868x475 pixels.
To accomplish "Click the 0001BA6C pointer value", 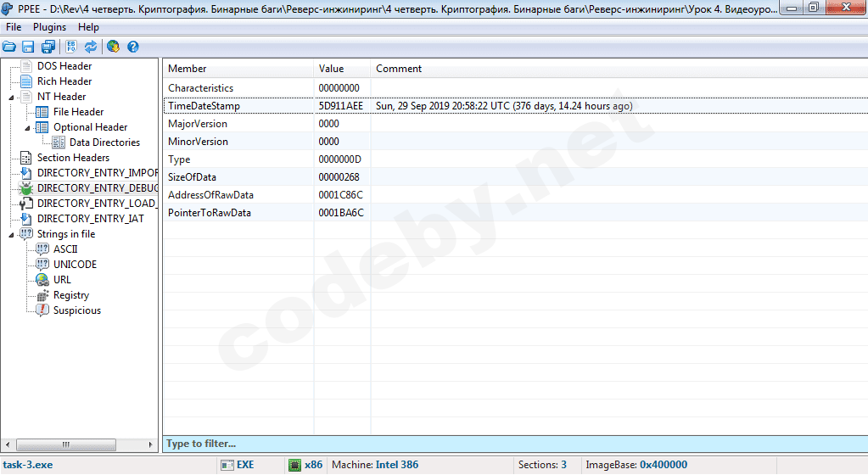I will pyautogui.click(x=341, y=213).
